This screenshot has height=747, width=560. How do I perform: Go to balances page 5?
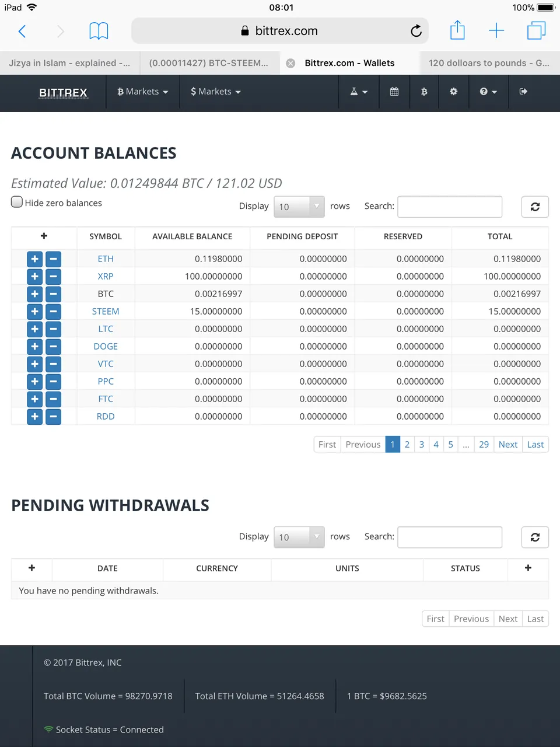[x=450, y=445]
